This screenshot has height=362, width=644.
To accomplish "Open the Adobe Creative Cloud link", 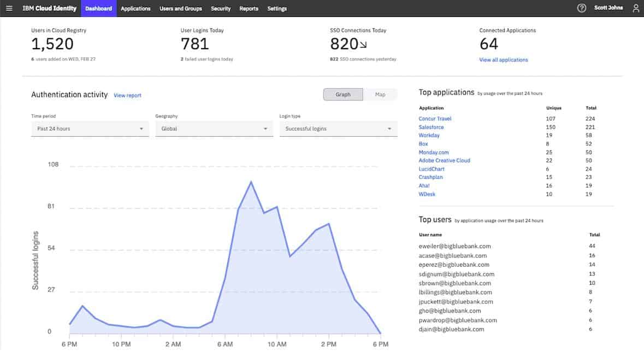I will (x=445, y=160).
